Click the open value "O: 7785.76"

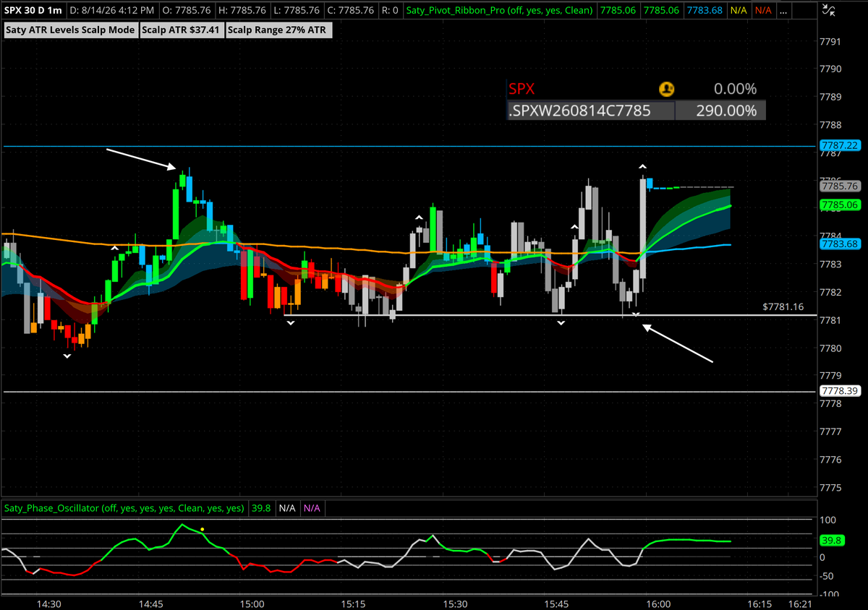point(186,11)
